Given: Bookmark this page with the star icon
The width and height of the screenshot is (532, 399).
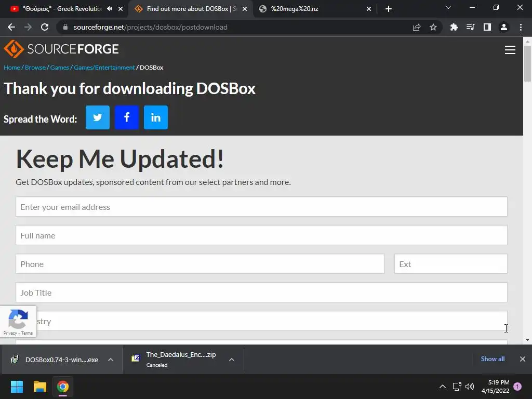Looking at the screenshot, I should tap(433, 27).
